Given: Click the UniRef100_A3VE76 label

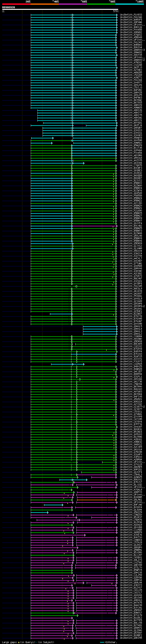Looking at the screenshot, I should (131, 535).
